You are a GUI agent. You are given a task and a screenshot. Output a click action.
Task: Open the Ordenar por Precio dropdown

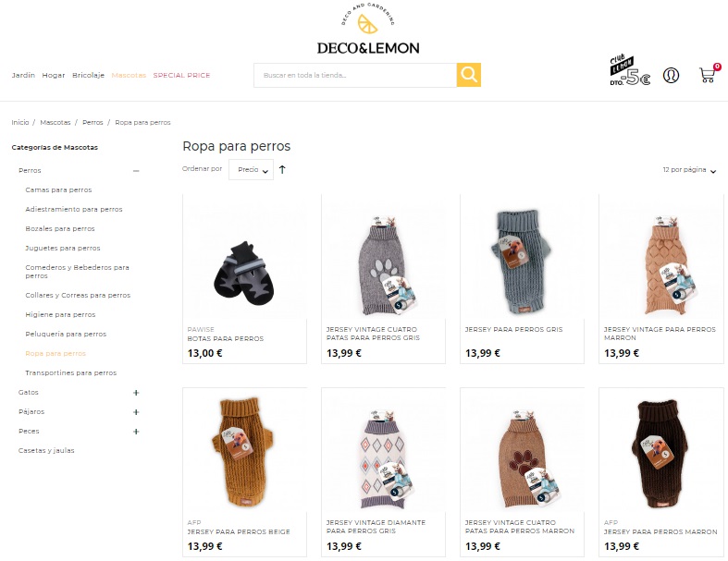tap(251, 170)
